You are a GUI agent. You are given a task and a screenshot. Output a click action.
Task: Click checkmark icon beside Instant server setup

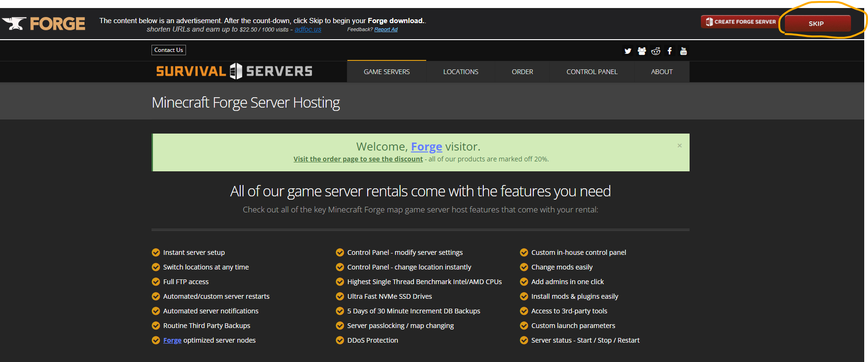pos(156,253)
